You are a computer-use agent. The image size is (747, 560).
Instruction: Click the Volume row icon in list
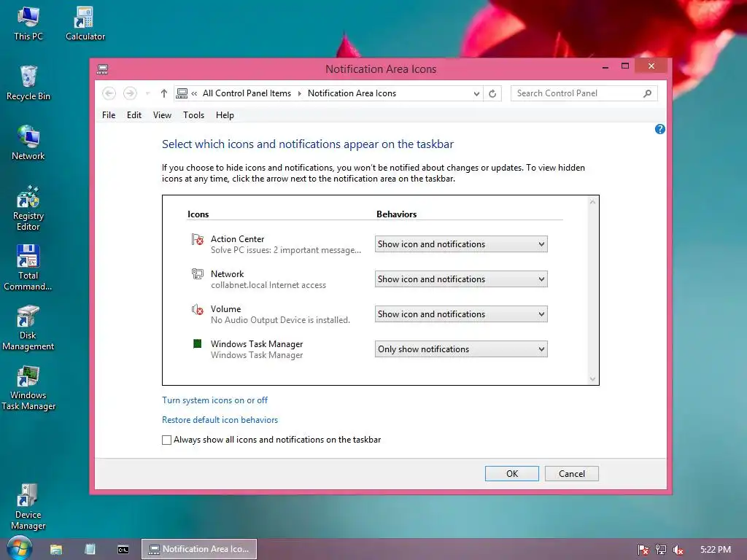click(x=197, y=309)
